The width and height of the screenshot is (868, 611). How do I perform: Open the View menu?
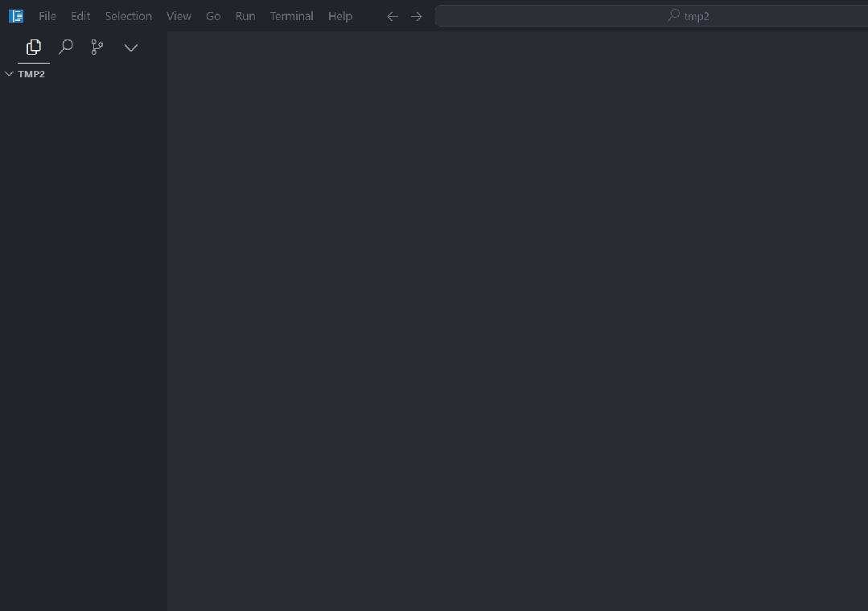point(179,16)
